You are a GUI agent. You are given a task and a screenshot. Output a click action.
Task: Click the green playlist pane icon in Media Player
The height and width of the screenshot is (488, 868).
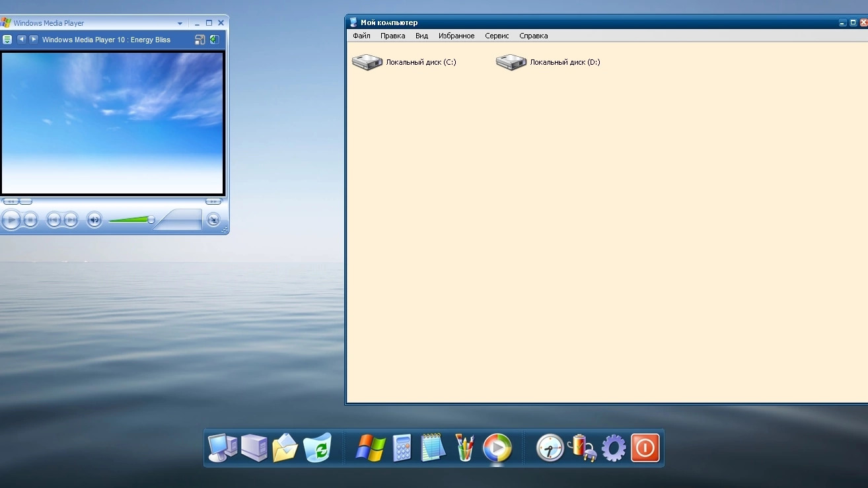(x=214, y=40)
